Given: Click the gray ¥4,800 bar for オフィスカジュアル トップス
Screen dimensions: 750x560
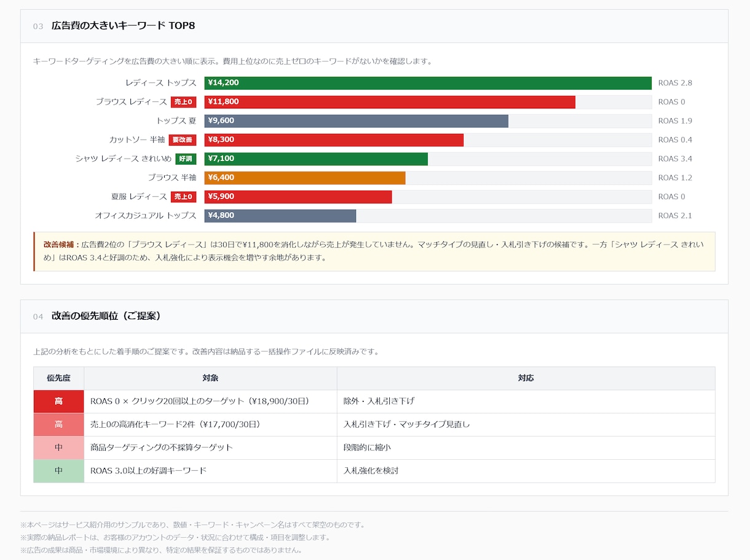Looking at the screenshot, I should (x=280, y=216).
